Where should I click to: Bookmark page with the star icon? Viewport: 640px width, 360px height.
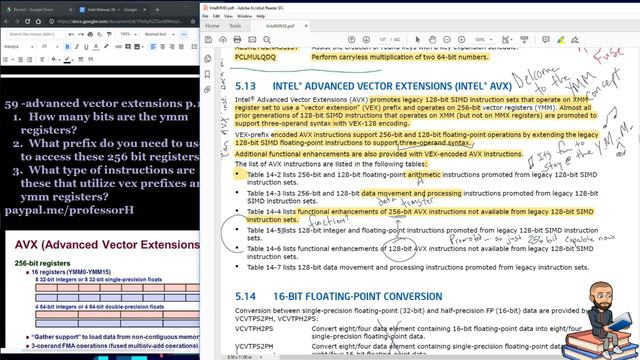(193, 21)
